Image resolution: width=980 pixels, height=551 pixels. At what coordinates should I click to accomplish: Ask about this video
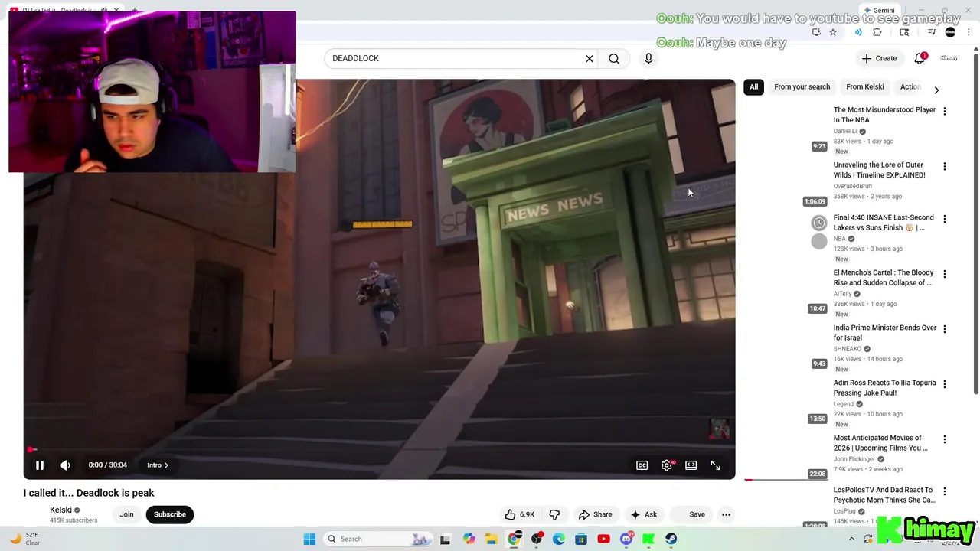click(x=643, y=514)
